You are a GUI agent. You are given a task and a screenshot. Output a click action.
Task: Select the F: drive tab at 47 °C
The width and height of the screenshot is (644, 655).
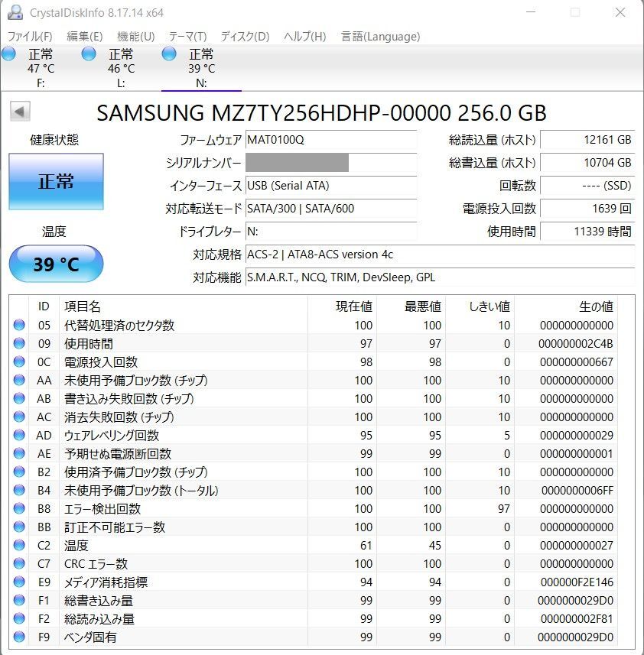click(41, 68)
